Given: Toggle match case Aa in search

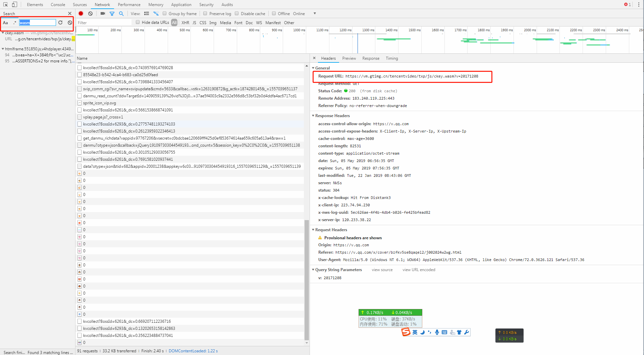Looking at the screenshot, I should pyautogui.click(x=5, y=22).
